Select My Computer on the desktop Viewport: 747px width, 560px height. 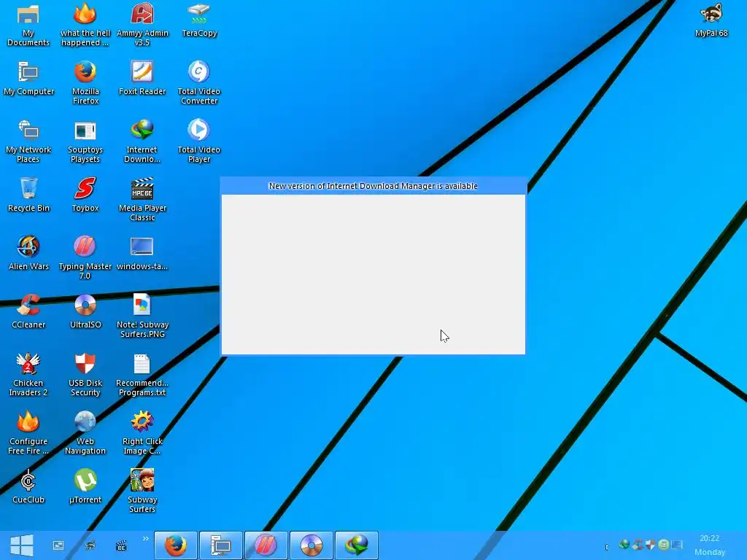[x=28, y=79]
